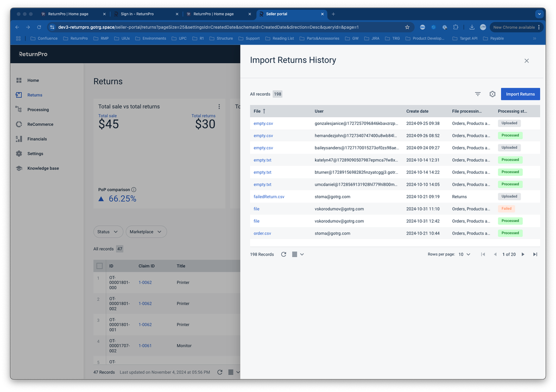Click the info icon next to PoP comparison
Image resolution: width=556 pixels, height=392 pixels.
pyautogui.click(x=134, y=189)
